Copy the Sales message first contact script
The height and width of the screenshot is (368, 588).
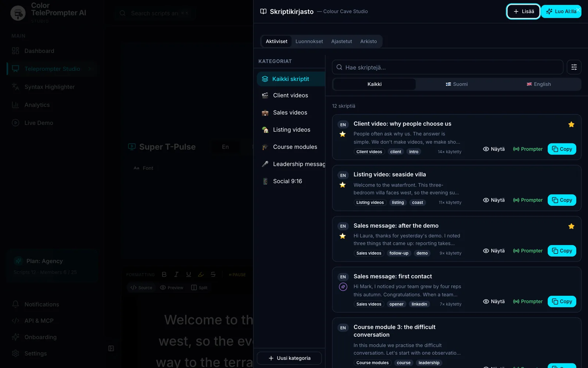(x=562, y=301)
